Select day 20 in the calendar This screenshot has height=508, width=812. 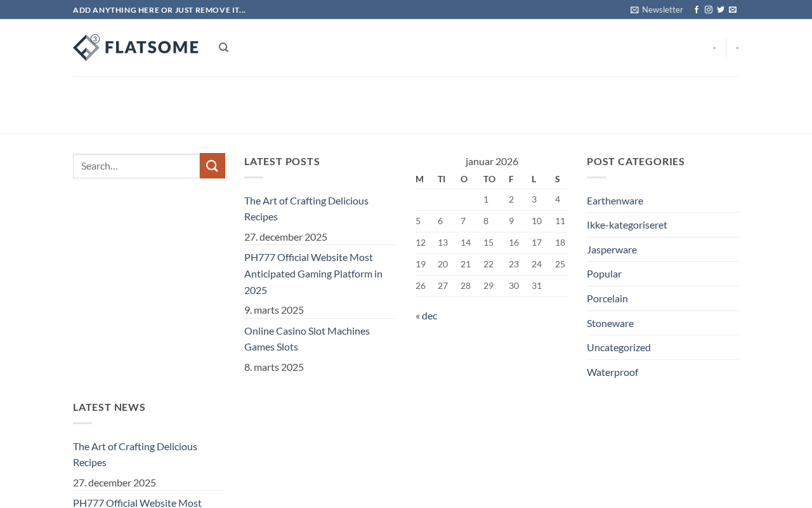[443, 264]
